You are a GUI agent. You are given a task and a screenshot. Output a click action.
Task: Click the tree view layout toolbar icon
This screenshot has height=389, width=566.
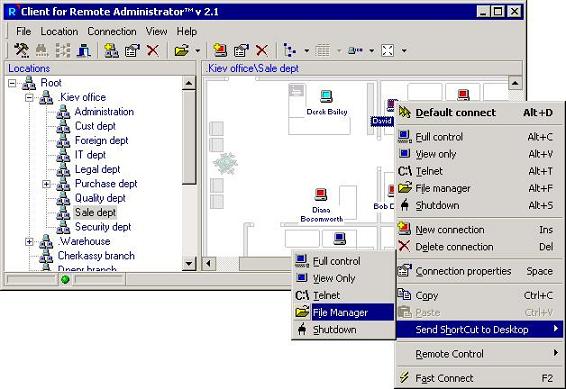(x=289, y=50)
